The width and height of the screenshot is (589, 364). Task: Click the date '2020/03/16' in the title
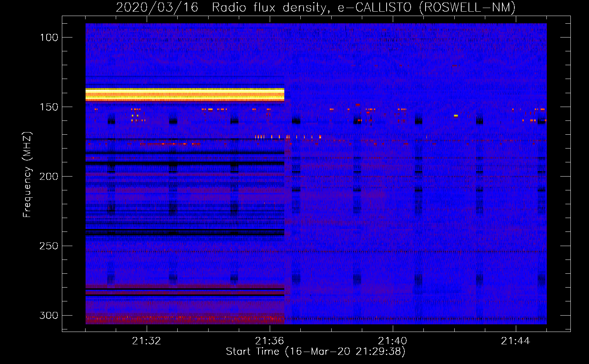click(157, 7)
